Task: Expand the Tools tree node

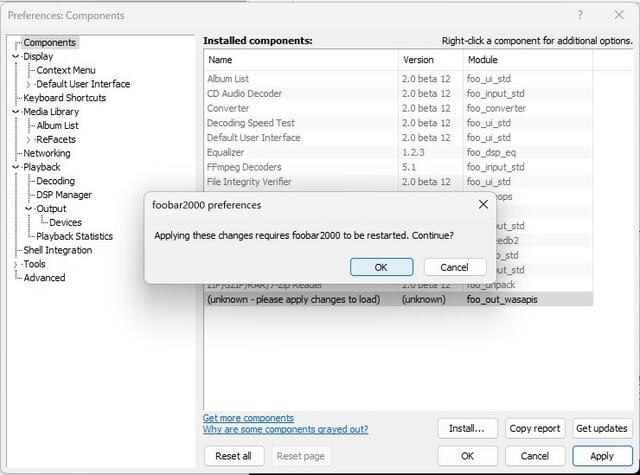Action: 16,264
